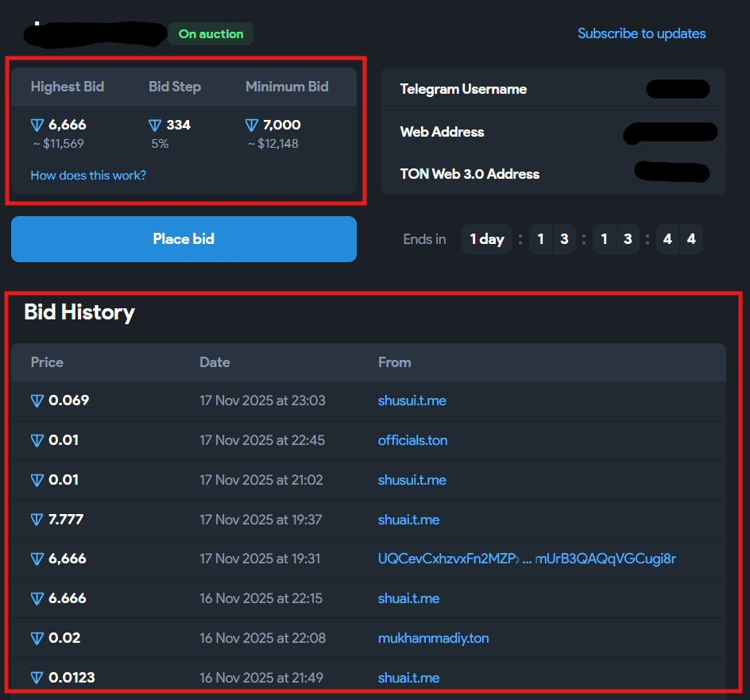Click the TON icon beside the 0.0123 bid
This screenshot has width=750, height=700.
click(37, 678)
